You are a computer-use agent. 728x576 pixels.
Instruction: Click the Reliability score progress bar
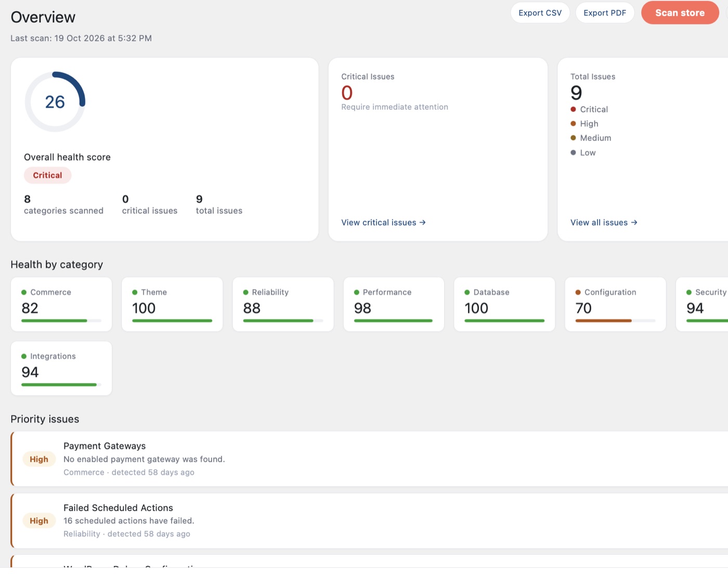pyautogui.click(x=283, y=321)
